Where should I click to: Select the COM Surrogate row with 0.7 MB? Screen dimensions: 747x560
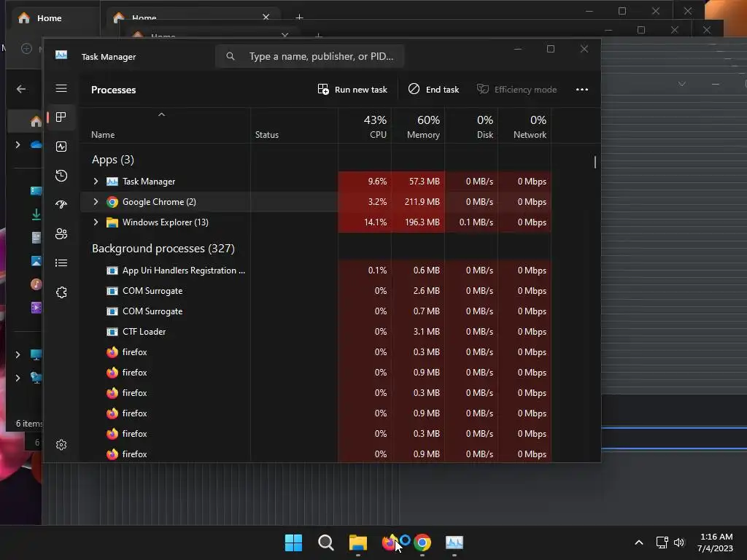[x=316, y=311]
